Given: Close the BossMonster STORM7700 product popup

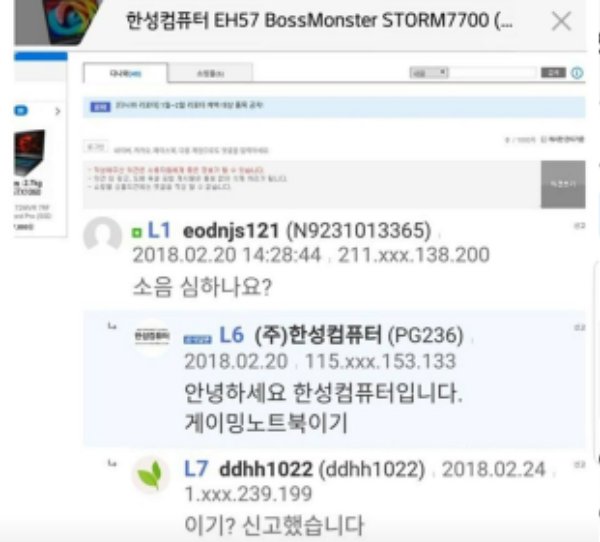Looking at the screenshot, I should pyautogui.click(x=561, y=21).
